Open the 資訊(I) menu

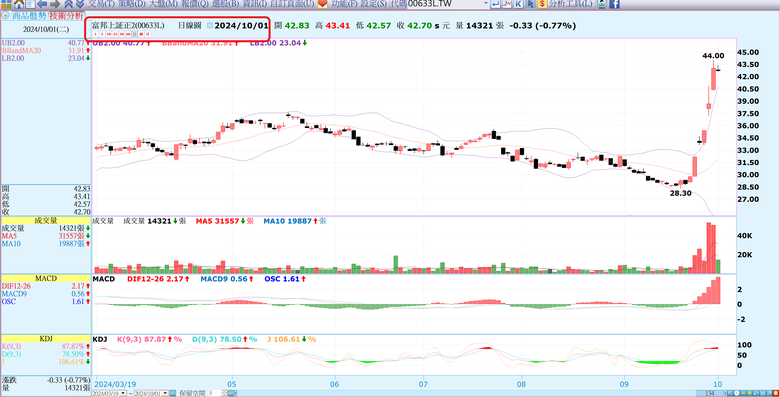tap(255, 4)
